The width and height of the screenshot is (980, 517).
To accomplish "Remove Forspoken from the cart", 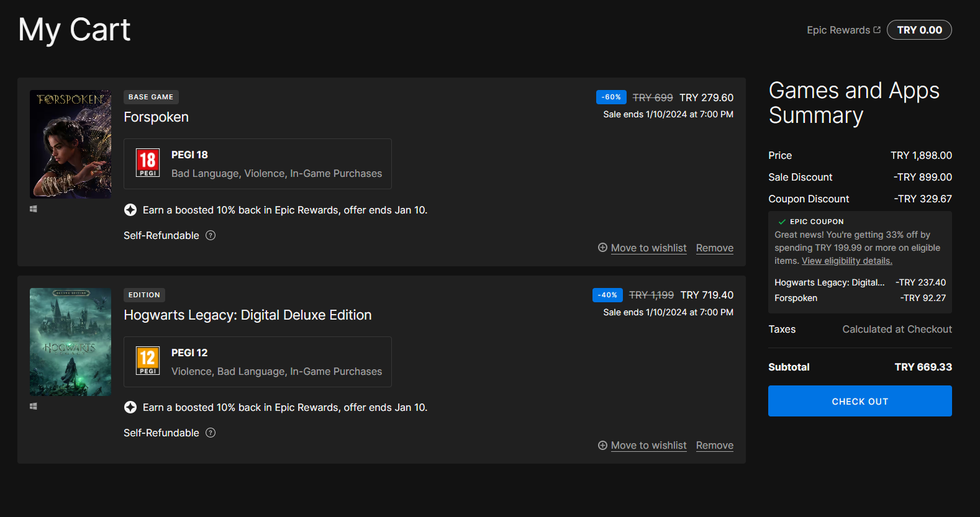I will [x=715, y=248].
